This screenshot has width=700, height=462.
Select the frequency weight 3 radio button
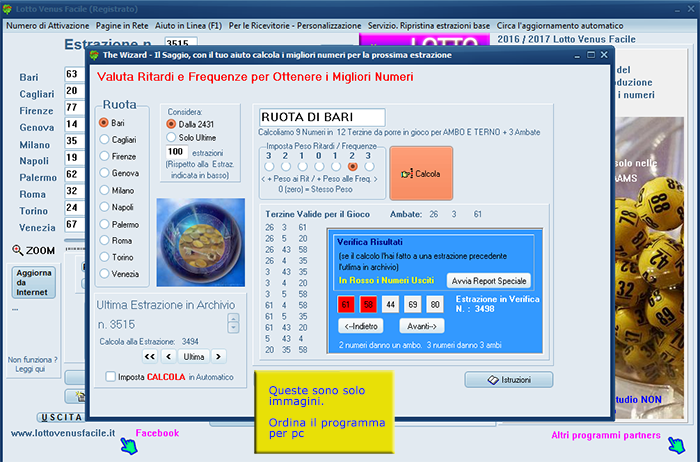pyautogui.click(x=369, y=166)
